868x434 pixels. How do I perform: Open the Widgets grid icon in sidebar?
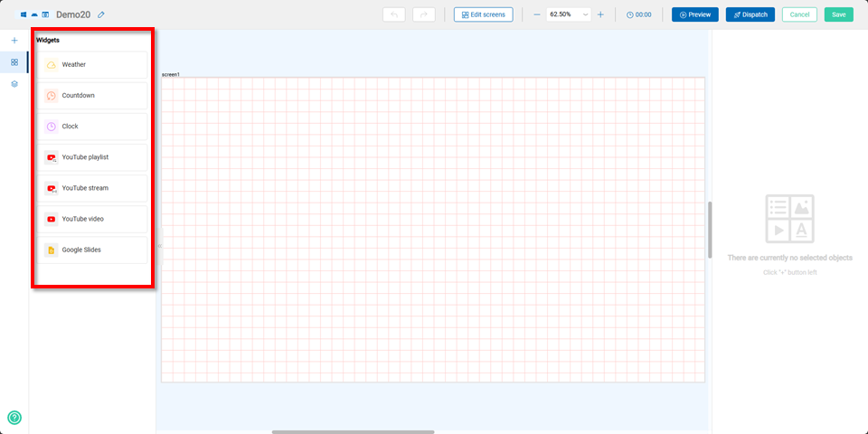pyautogui.click(x=14, y=62)
